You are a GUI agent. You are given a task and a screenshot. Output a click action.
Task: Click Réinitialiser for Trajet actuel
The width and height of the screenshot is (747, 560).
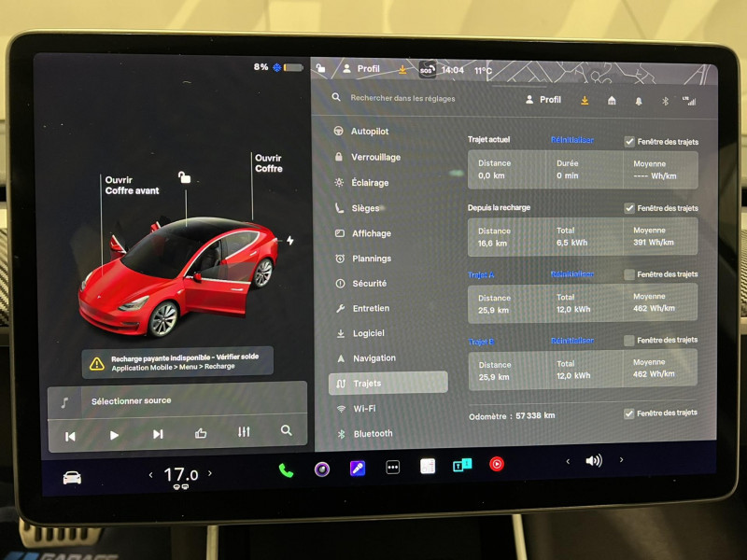[572, 140]
